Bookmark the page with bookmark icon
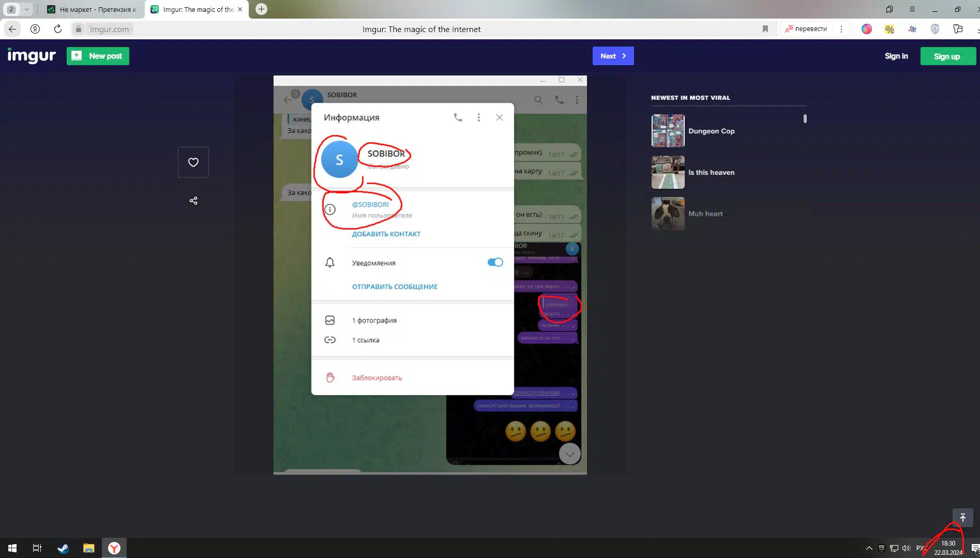This screenshot has width=980, height=558. coord(765,29)
